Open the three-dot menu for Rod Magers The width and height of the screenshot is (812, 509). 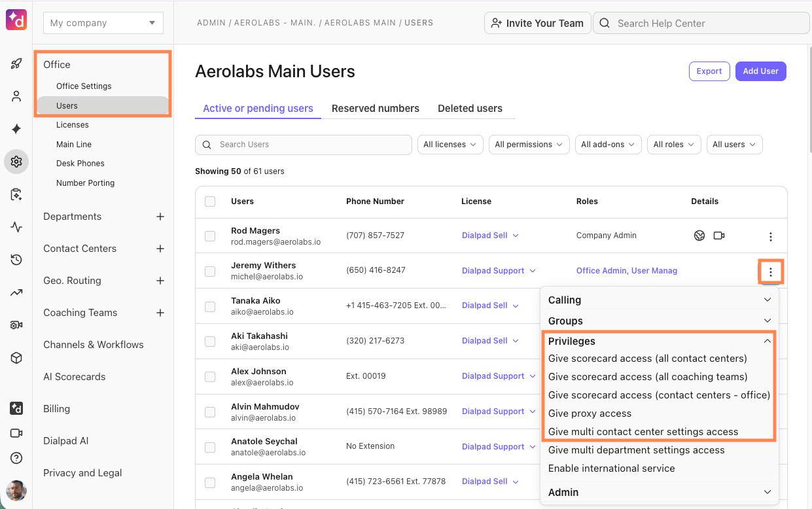tap(771, 236)
